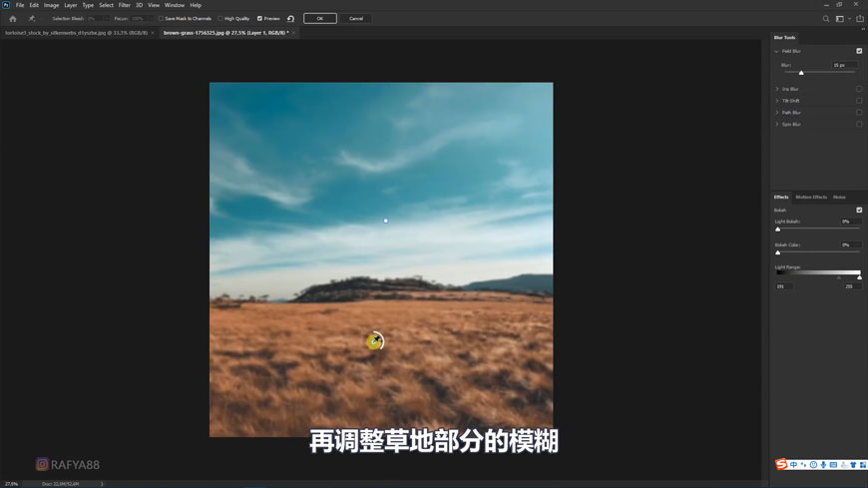Select the blur pin in the sky
The image size is (868, 488).
click(x=385, y=221)
